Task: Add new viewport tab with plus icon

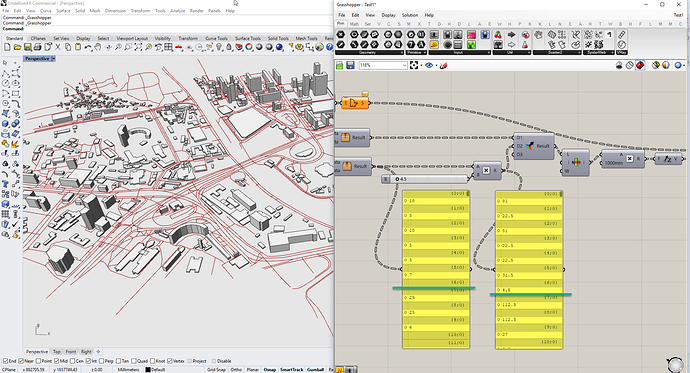Action: pyautogui.click(x=98, y=351)
